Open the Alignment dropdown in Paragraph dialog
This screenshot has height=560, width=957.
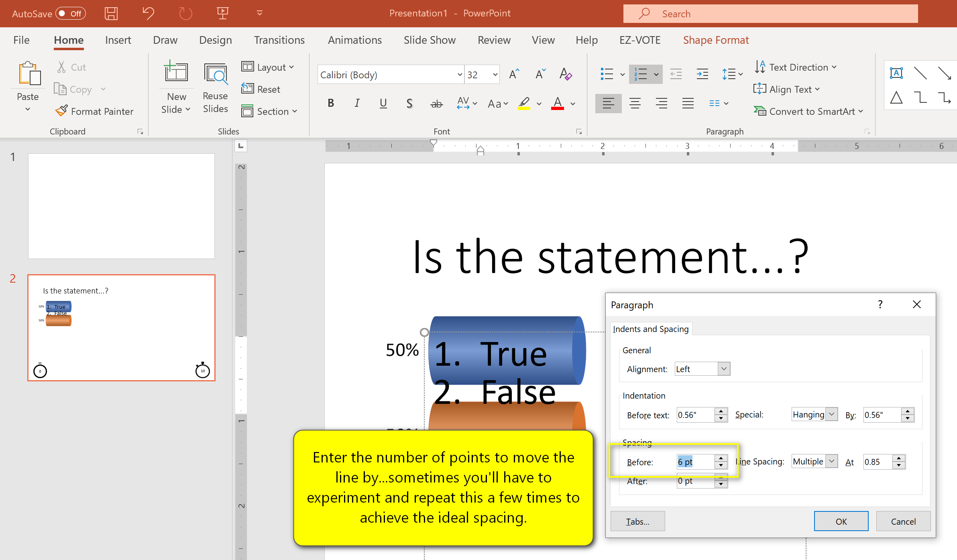(x=724, y=369)
